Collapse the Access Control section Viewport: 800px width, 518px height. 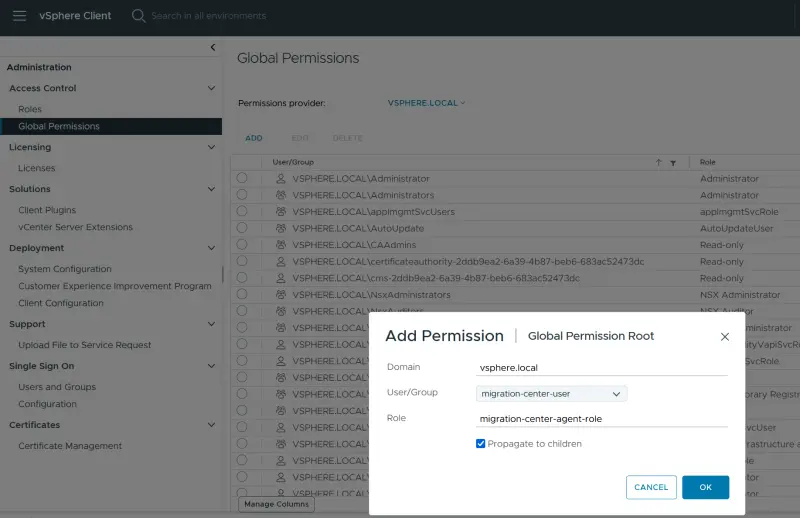tap(211, 88)
